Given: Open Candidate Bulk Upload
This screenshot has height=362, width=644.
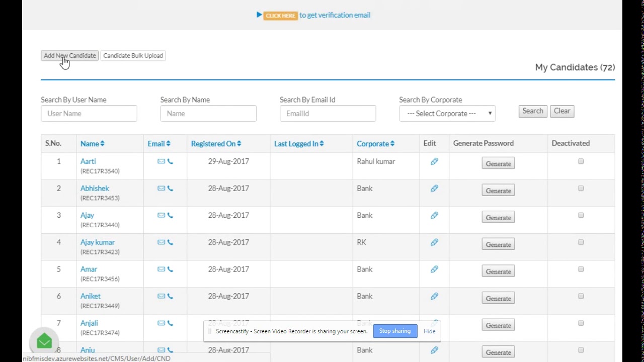Looking at the screenshot, I should (x=133, y=56).
